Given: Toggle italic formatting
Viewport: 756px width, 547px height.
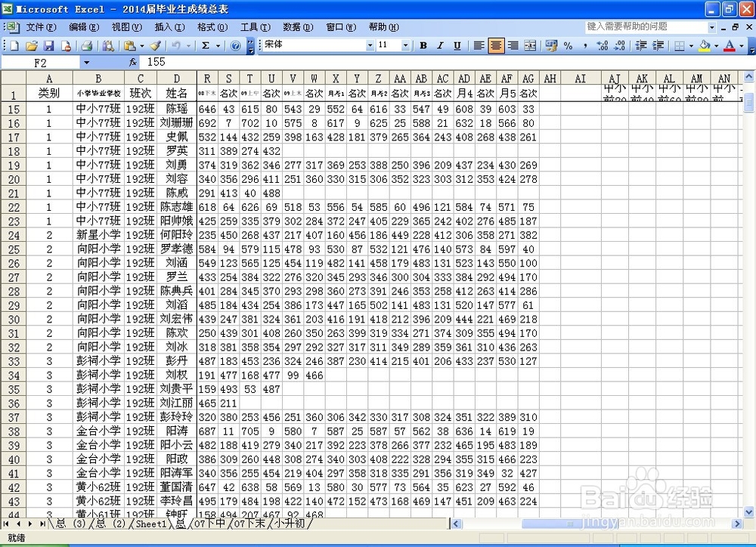Looking at the screenshot, I should point(439,45).
